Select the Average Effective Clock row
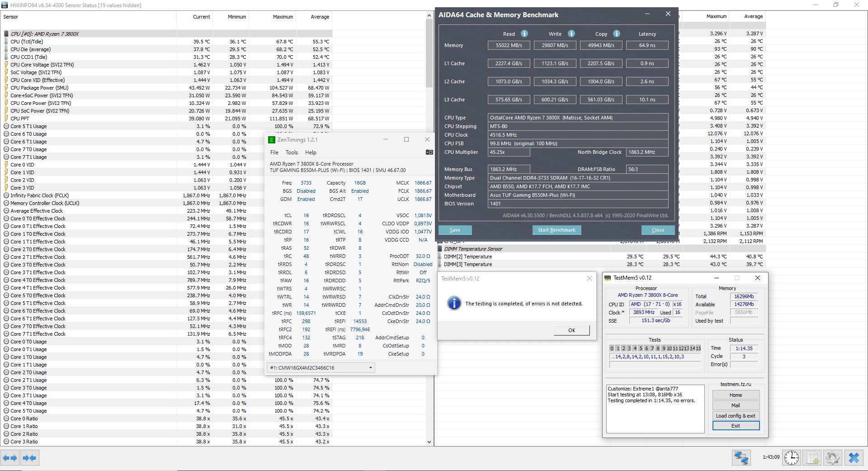Image resolution: width=868 pixels, height=471 pixels. tap(166, 211)
